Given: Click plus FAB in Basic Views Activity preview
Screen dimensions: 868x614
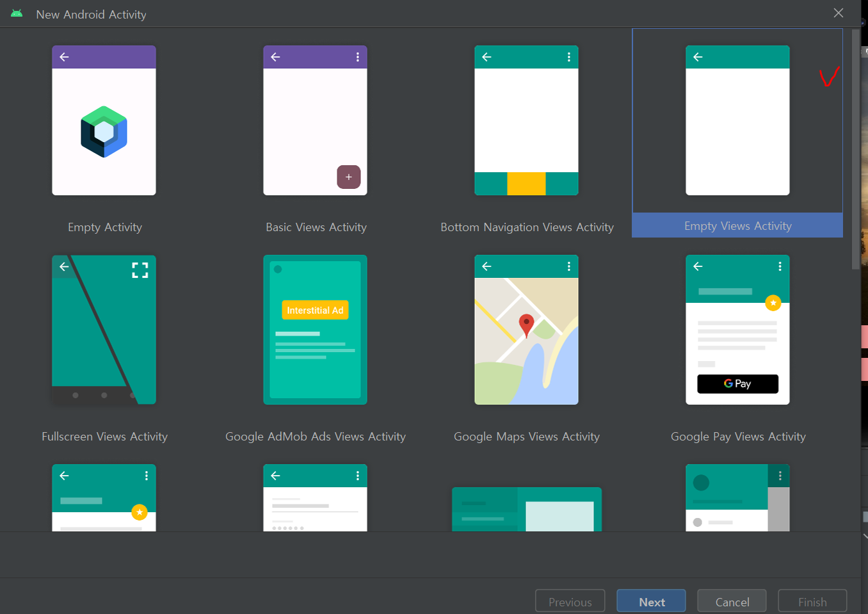Looking at the screenshot, I should point(349,177).
